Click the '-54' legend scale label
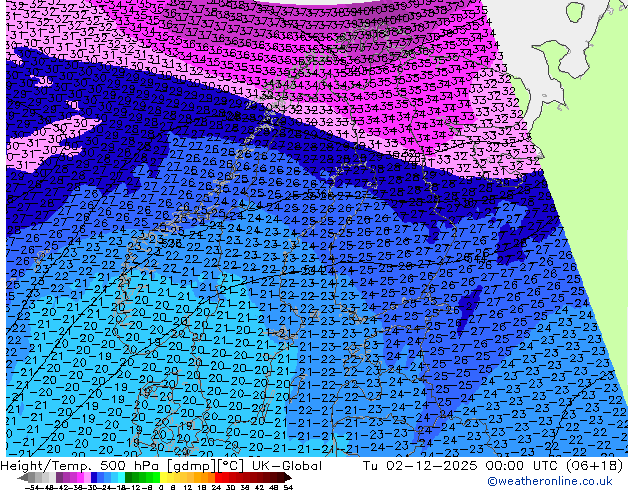This screenshot has height=490, width=634. point(32,487)
